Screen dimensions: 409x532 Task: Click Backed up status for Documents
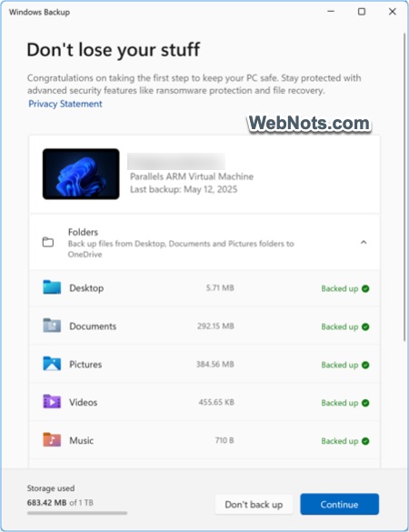[x=340, y=326]
